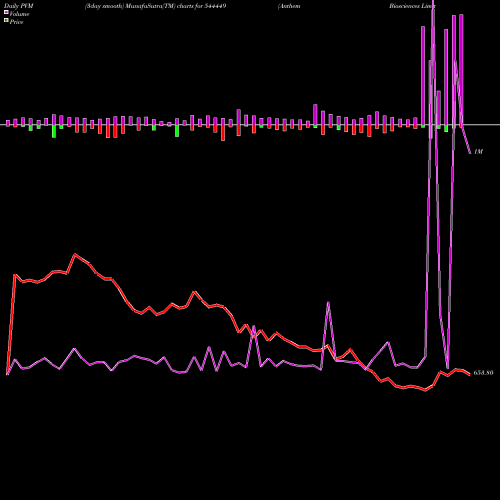Image resolution: width=500 pixels, height=500 pixels.
Task: Select the 'Price' legend label
Action: (x=16, y=22)
